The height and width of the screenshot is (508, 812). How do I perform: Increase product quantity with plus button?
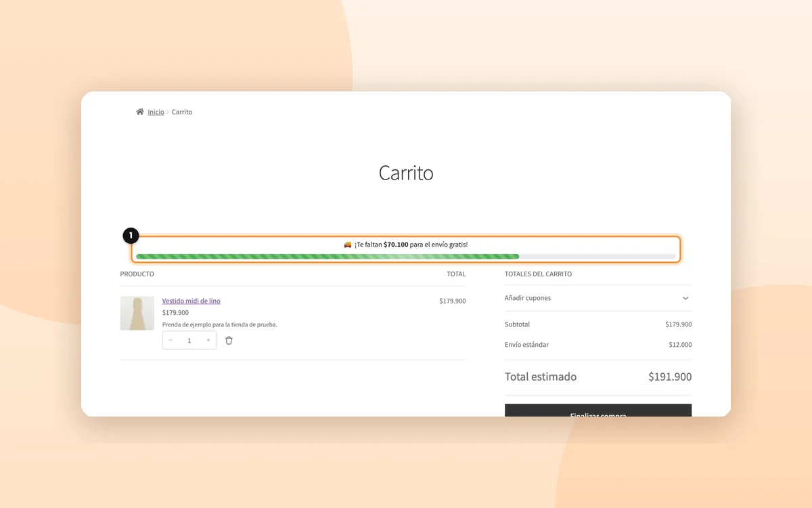click(208, 340)
